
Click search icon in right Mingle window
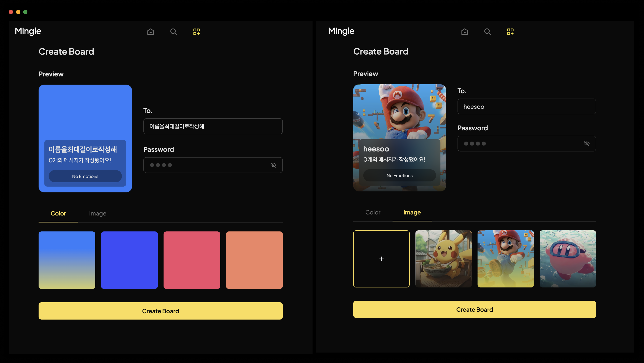tap(487, 32)
